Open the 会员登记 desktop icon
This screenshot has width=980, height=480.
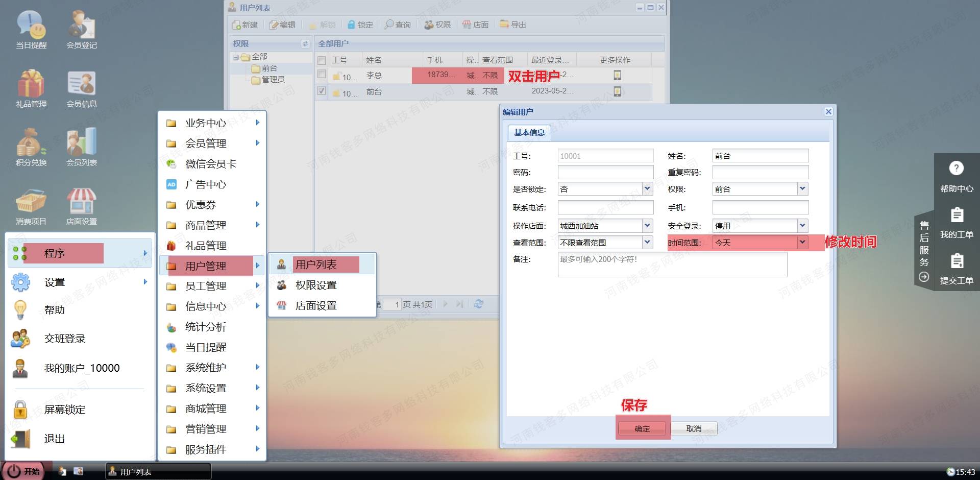tap(82, 30)
